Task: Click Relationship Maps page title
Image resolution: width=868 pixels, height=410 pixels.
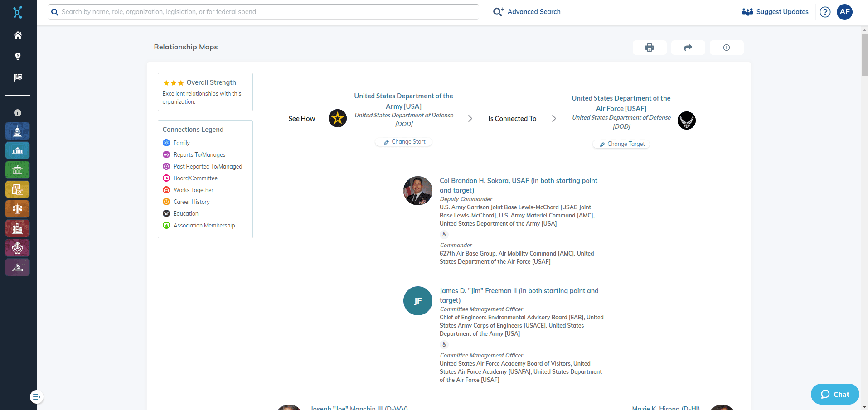Action: pyautogui.click(x=186, y=47)
